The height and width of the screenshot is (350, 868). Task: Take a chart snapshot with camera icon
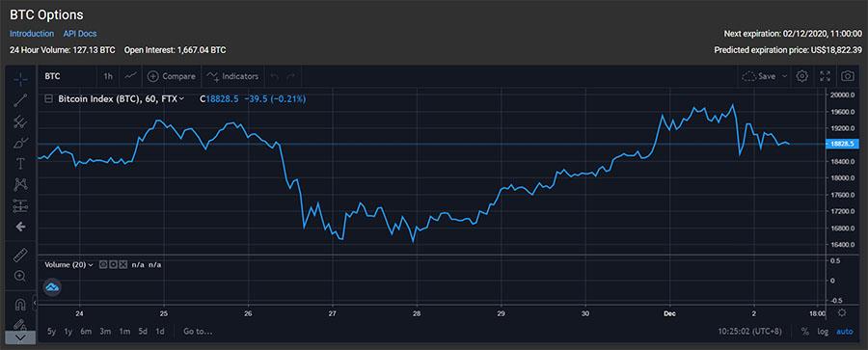tap(847, 76)
